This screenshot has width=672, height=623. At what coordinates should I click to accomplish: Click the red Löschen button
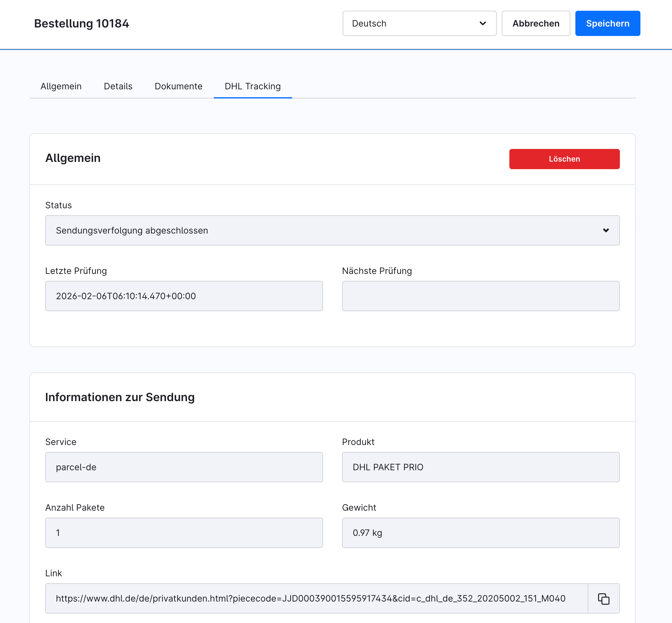coord(564,159)
